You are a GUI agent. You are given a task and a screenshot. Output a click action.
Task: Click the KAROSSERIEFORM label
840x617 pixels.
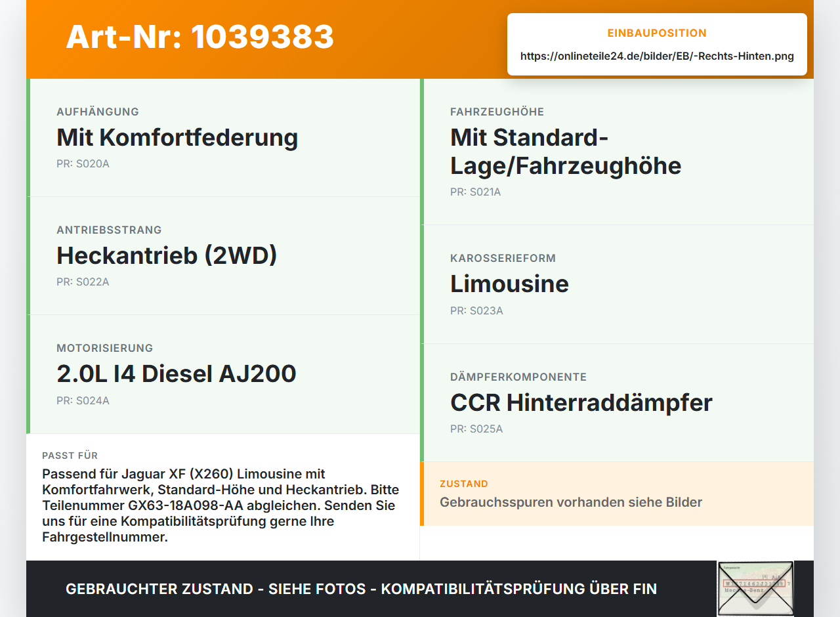pyautogui.click(x=503, y=258)
